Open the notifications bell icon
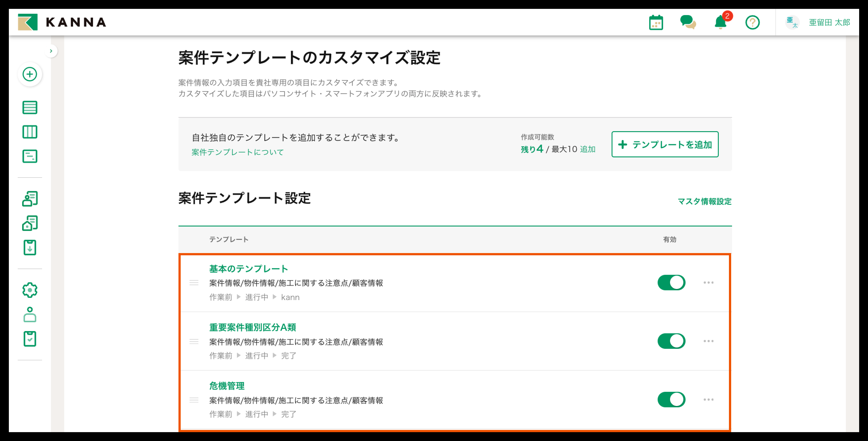The width and height of the screenshot is (868, 441). (x=720, y=23)
